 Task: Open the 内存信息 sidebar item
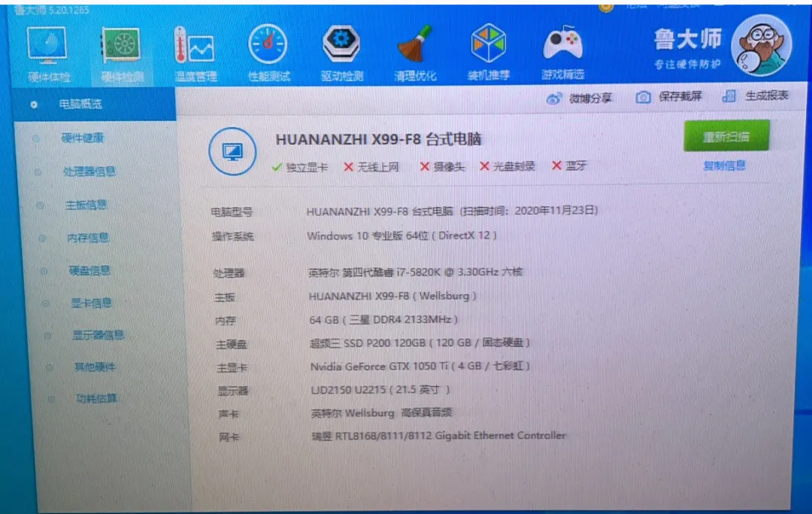(x=88, y=238)
